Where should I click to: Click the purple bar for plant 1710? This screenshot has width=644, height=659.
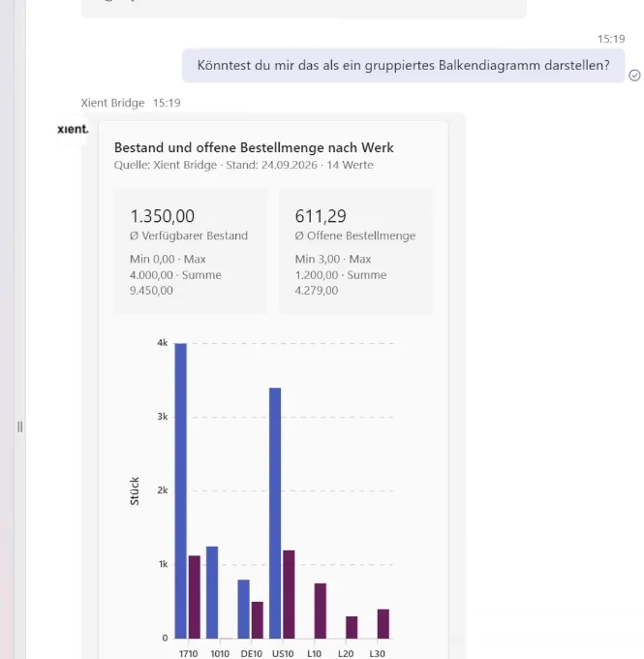pos(195,597)
